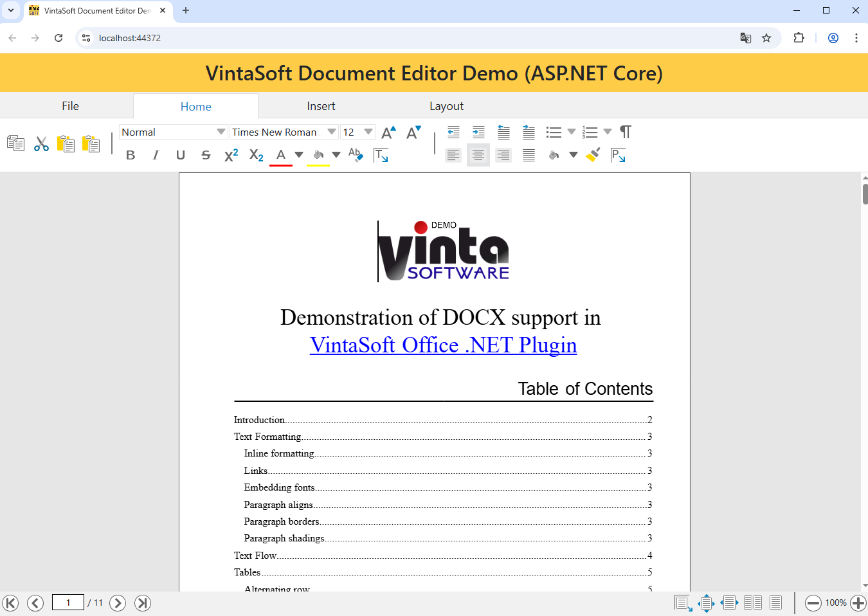Viewport: 868px width, 616px height.
Task: Zoom in with the plus icon
Action: (x=858, y=602)
